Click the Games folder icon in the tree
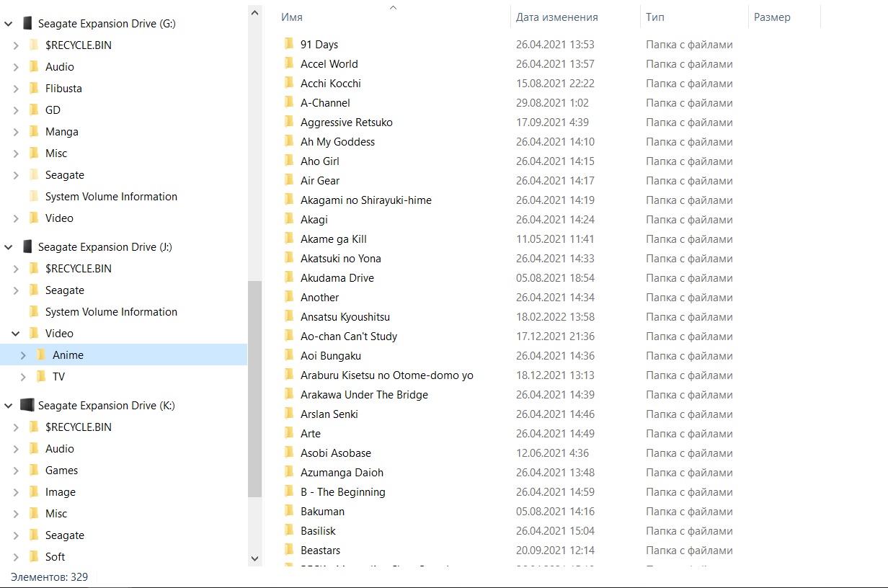The width and height of the screenshot is (888, 588). [34, 471]
